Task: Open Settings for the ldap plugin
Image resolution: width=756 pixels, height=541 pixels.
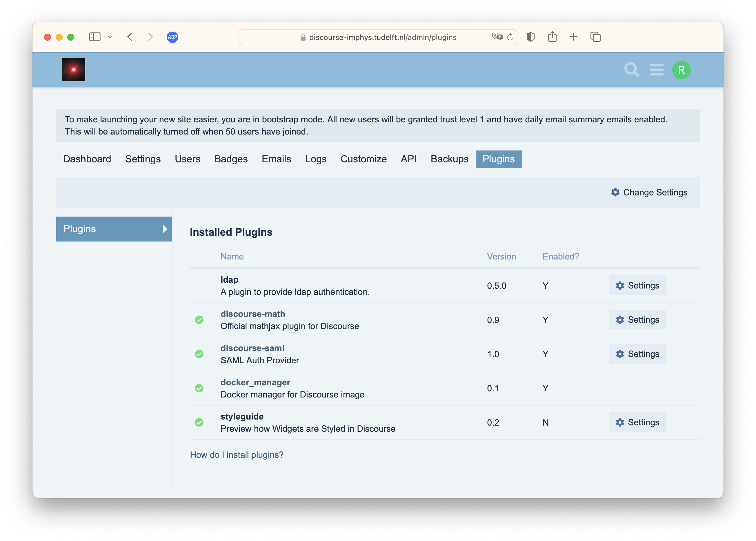Action: [x=637, y=285]
